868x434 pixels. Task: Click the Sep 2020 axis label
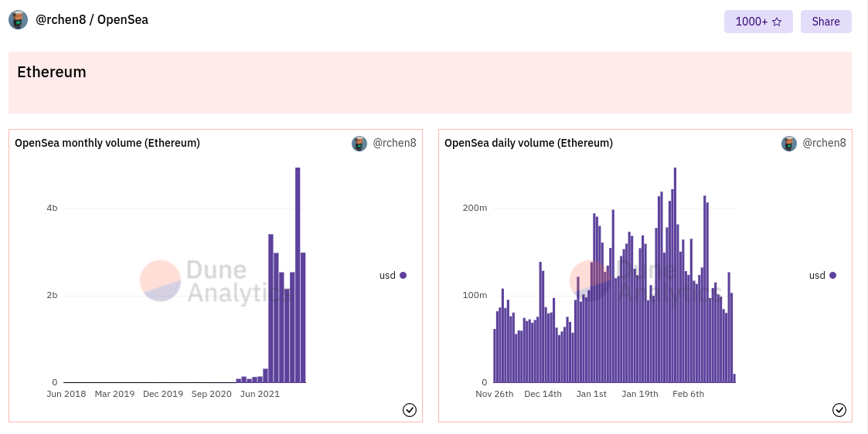[212, 394]
